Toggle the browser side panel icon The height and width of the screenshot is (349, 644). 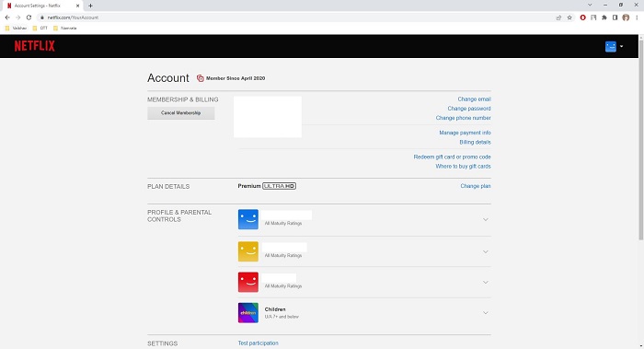pos(615,17)
